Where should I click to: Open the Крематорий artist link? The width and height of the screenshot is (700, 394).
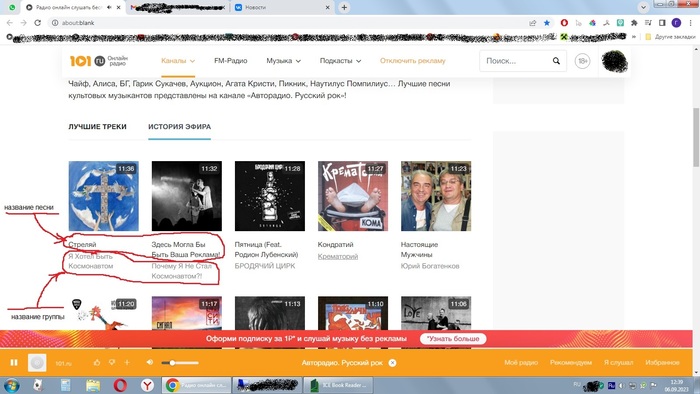pos(338,256)
